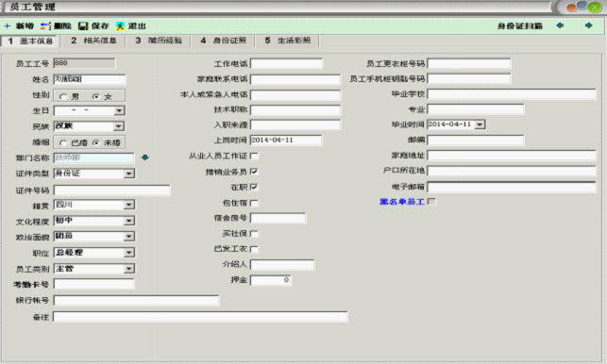This screenshot has width=607, height=364.
Task: Select the 未婚 marital status radio
Action: [x=95, y=143]
